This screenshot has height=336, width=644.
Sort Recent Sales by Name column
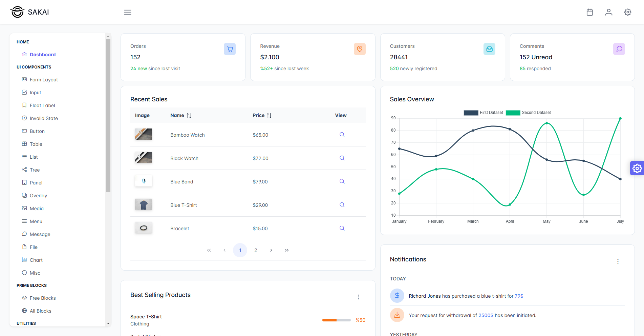click(x=189, y=116)
